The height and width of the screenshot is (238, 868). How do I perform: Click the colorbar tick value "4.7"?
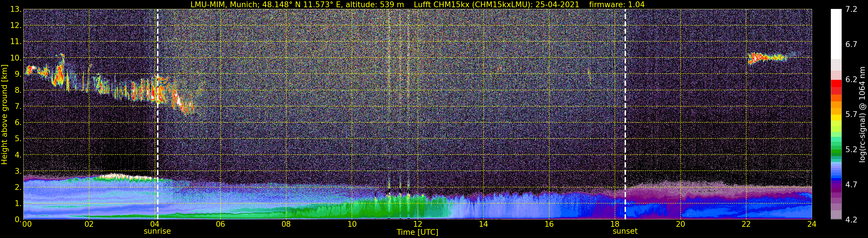(x=851, y=185)
